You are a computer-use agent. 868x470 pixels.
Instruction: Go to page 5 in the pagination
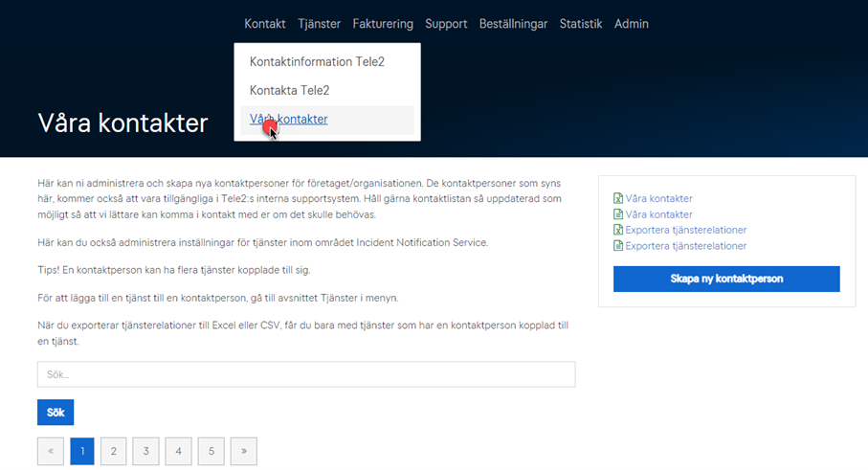[211, 451]
